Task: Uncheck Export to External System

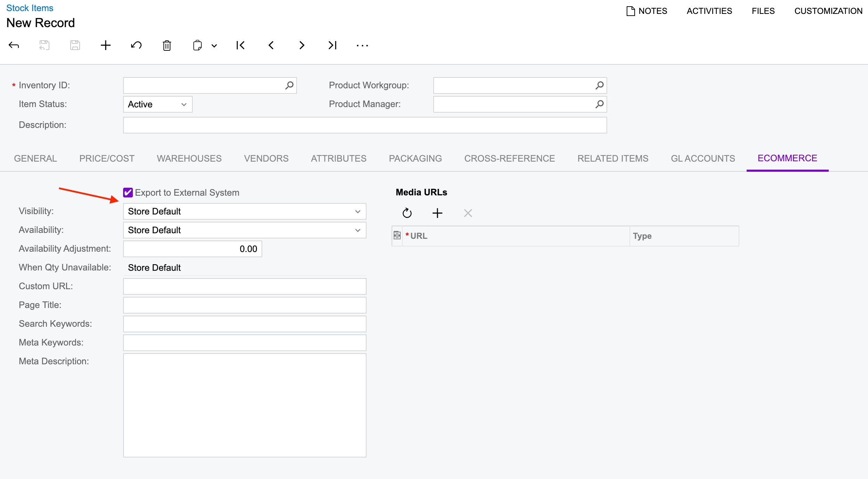Action: [128, 192]
